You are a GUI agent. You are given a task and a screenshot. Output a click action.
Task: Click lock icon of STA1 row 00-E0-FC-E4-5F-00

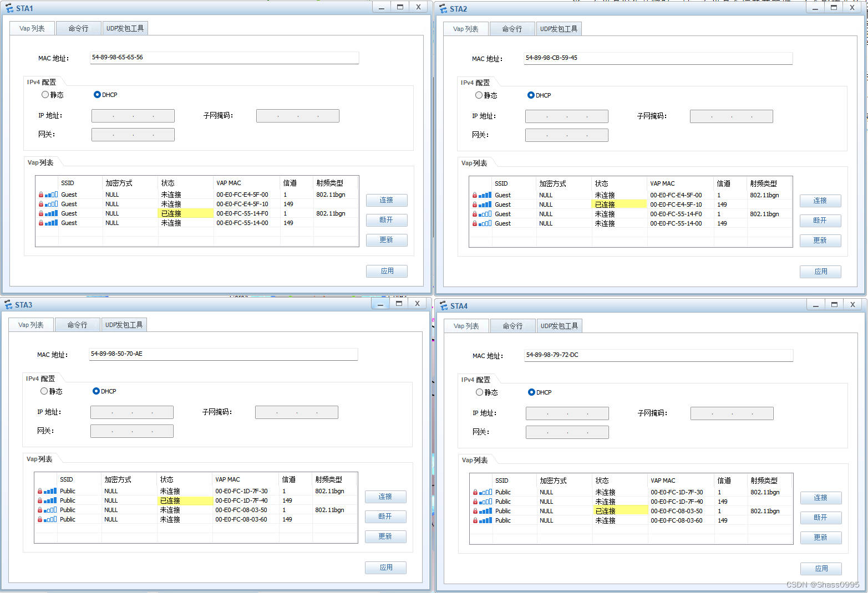pyautogui.click(x=40, y=195)
